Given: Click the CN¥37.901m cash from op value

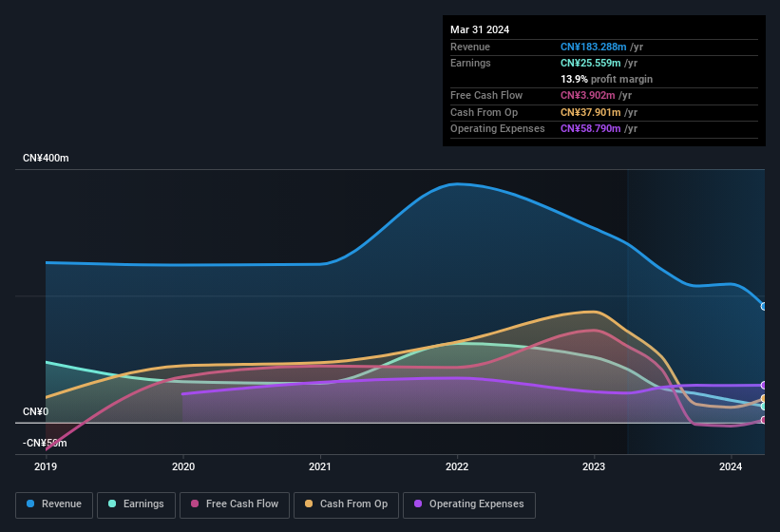Looking at the screenshot, I should (591, 112).
